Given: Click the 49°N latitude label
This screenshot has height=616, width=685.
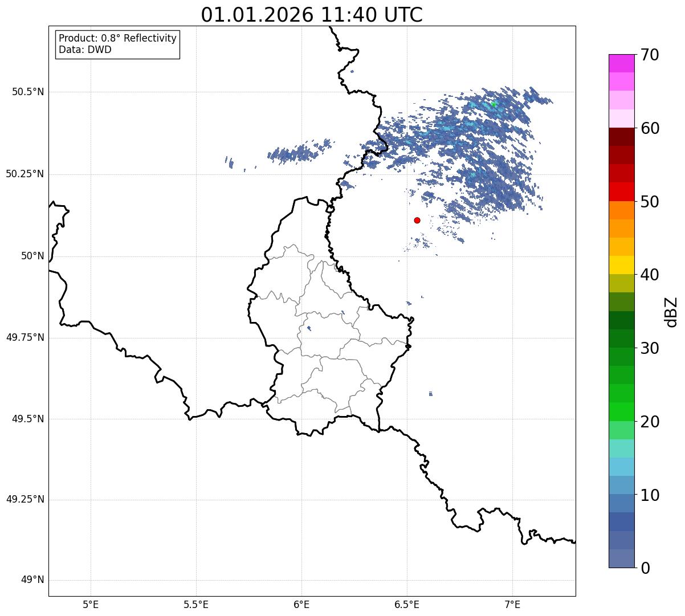Looking at the screenshot, I should (x=32, y=580).
